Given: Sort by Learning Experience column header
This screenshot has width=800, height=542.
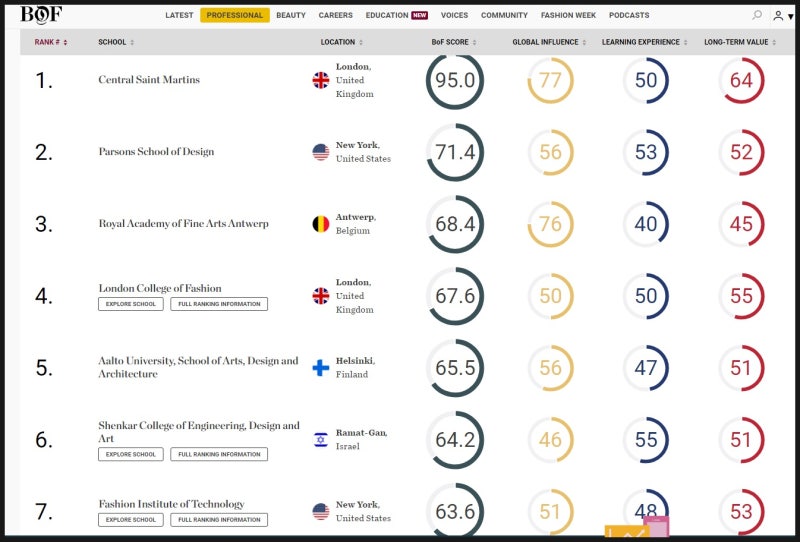Looking at the screenshot, I should point(644,42).
